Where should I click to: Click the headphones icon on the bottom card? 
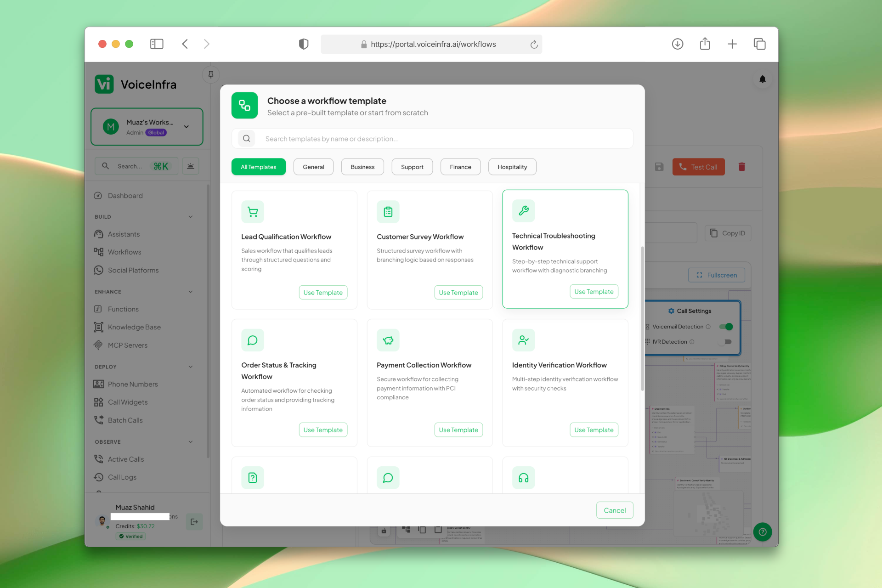(524, 478)
